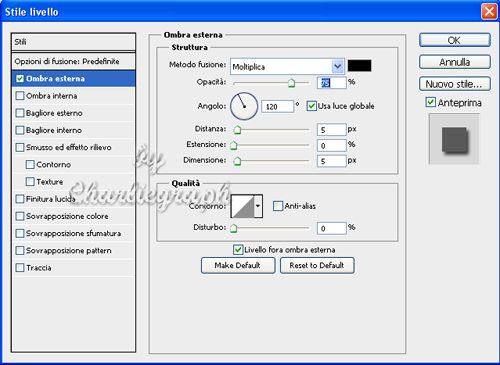Image resolution: width=500 pixels, height=365 pixels.
Task: Expand the contour picker arrow
Action: [258, 206]
